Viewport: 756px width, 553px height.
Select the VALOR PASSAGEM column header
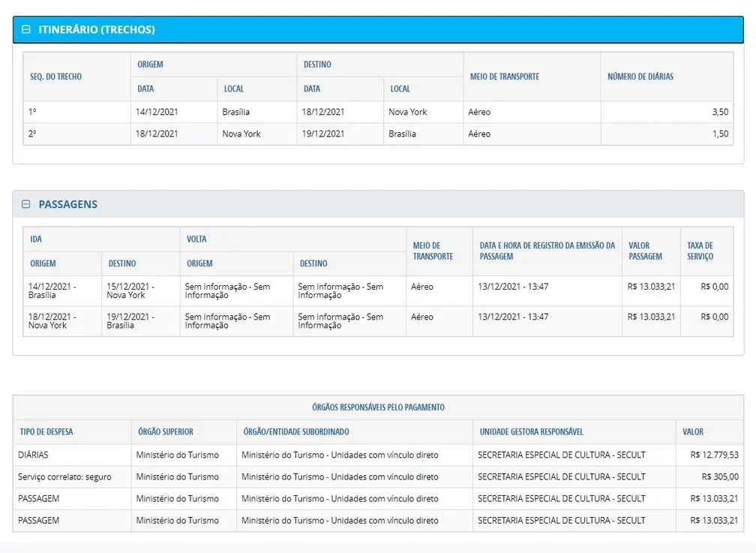tap(645, 251)
